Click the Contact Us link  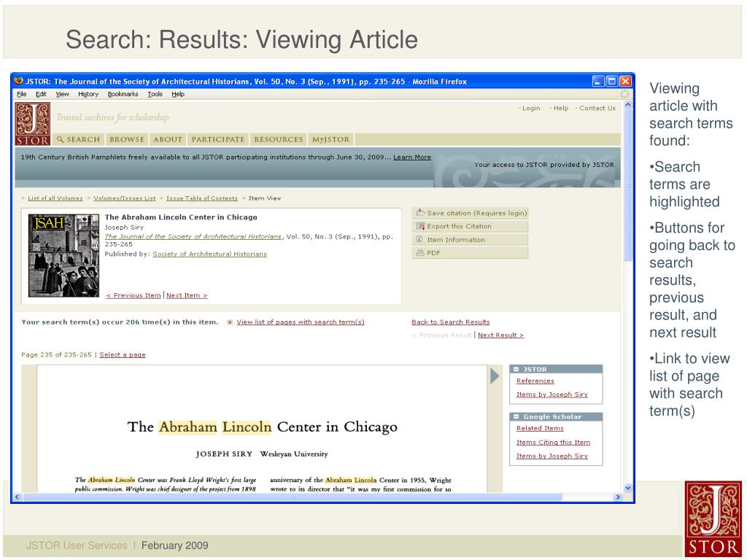tap(597, 108)
